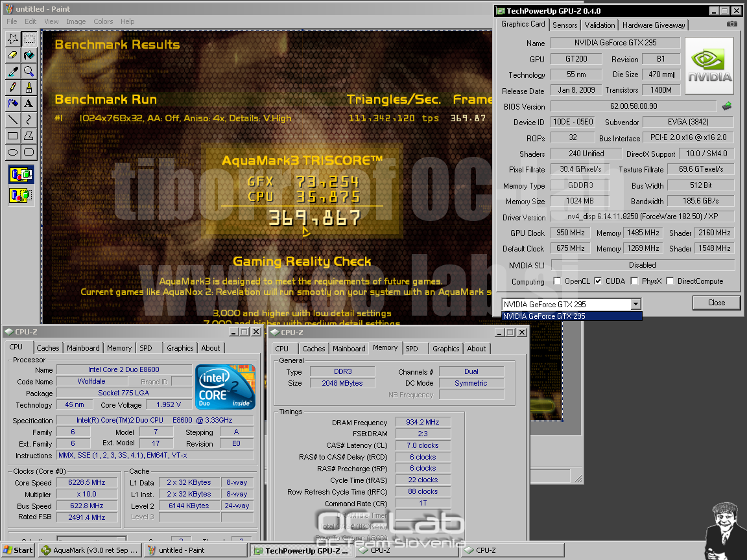Open About tab in right CPU-Z window
747x560 pixels.
[477, 349]
